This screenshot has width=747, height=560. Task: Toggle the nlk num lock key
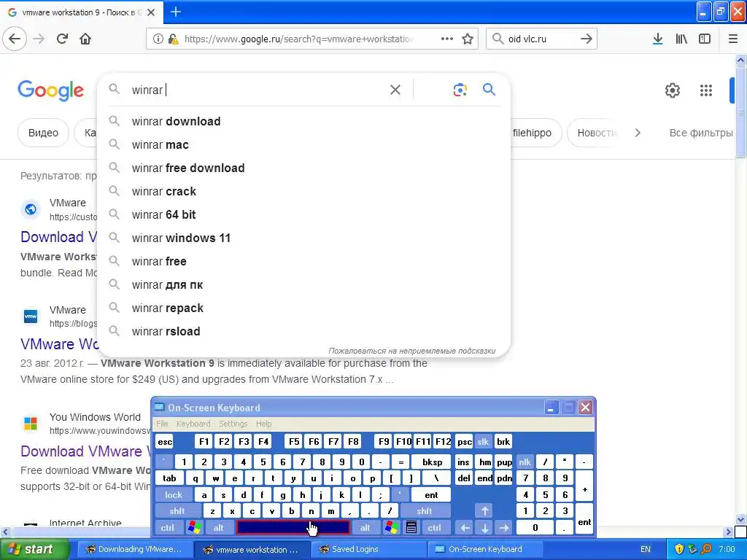pos(525,462)
